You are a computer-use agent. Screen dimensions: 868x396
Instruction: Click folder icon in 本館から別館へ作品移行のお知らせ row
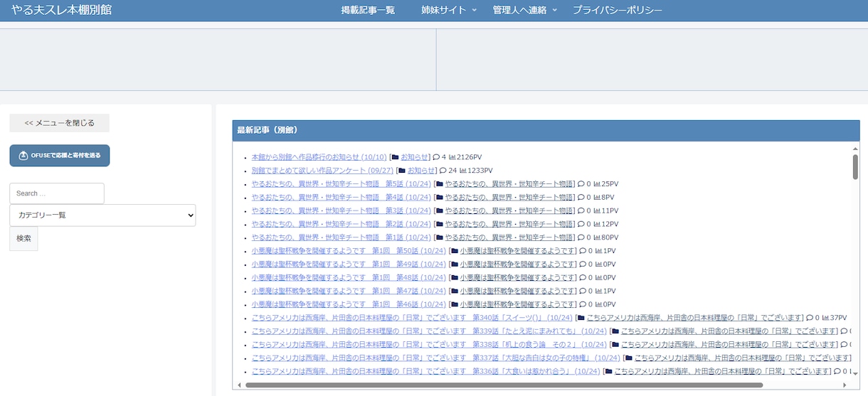(395, 157)
